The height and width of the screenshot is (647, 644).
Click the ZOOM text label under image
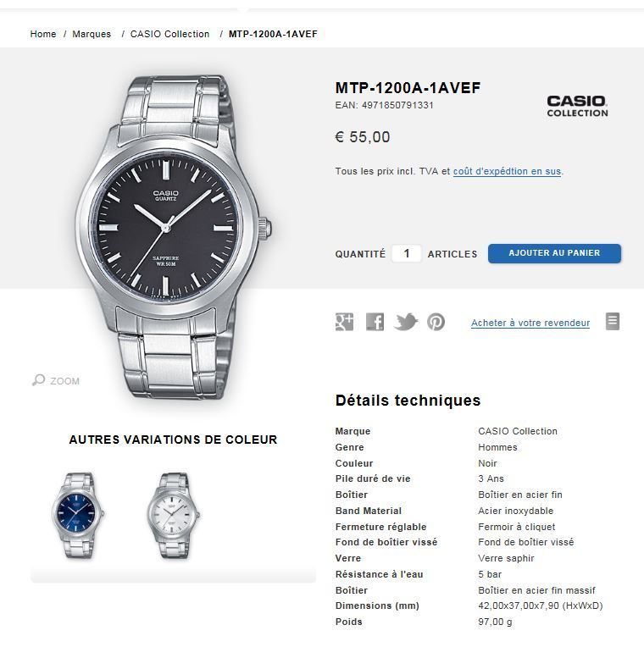[x=64, y=381]
